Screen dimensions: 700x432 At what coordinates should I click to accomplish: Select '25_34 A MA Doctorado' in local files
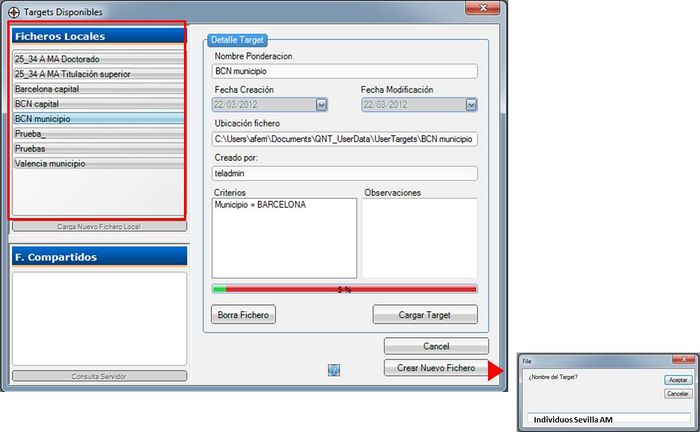tap(97, 59)
